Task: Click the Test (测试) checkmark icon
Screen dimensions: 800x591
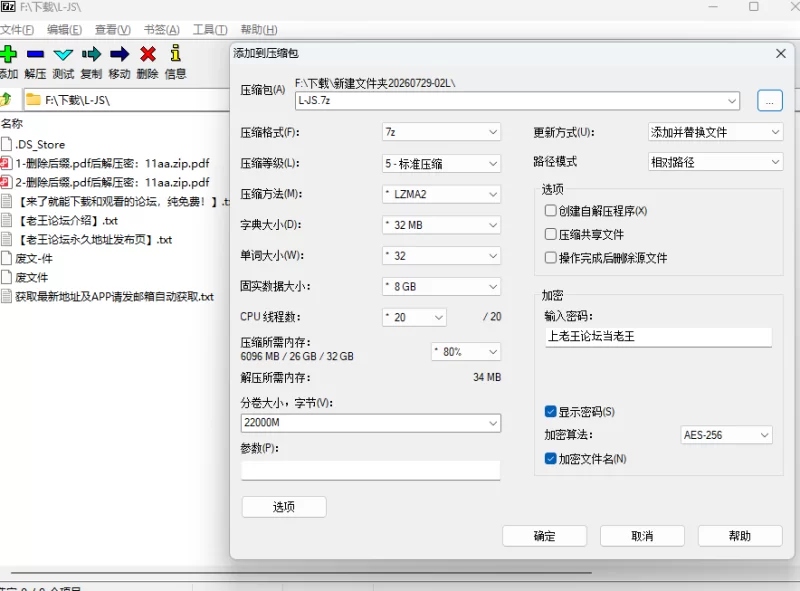Action: point(63,54)
